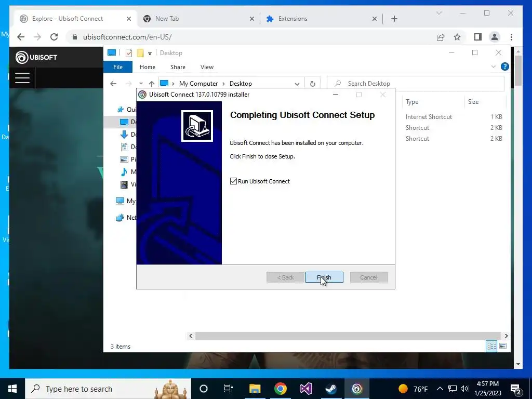This screenshot has width=532, height=399.
Task: Open Chrome from the taskbar
Action: [x=280, y=389]
